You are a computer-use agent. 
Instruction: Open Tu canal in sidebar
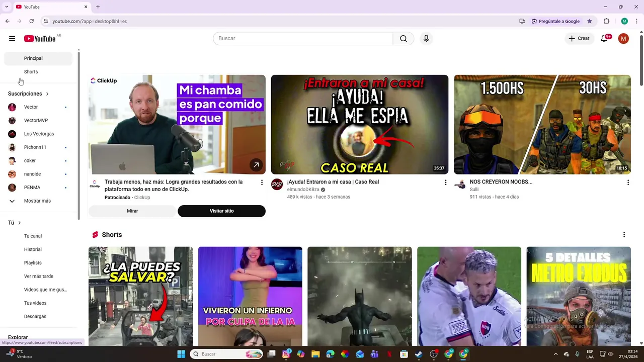click(x=38, y=236)
